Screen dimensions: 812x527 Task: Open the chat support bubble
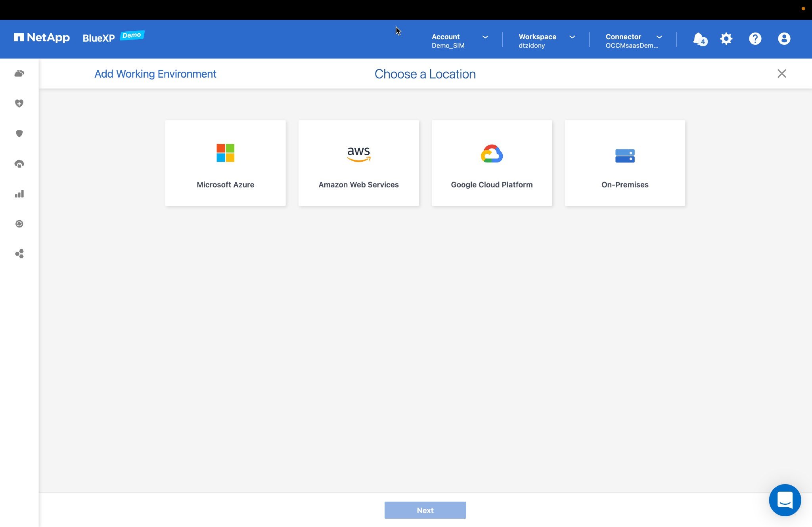(x=785, y=500)
